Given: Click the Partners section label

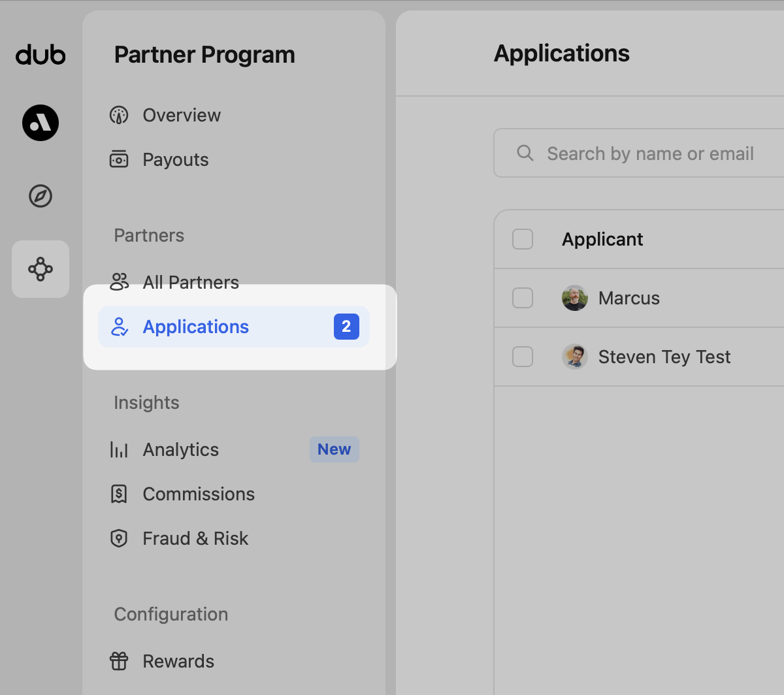Looking at the screenshot, I should tap(149, 235).
